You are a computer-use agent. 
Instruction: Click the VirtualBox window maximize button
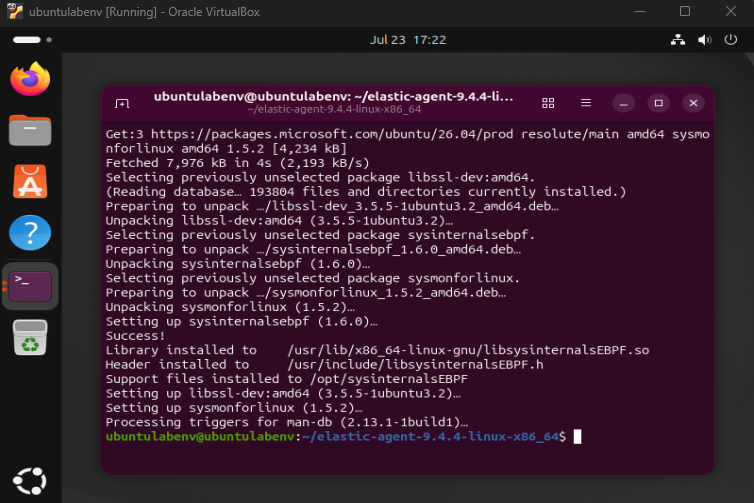pos(685,12)
